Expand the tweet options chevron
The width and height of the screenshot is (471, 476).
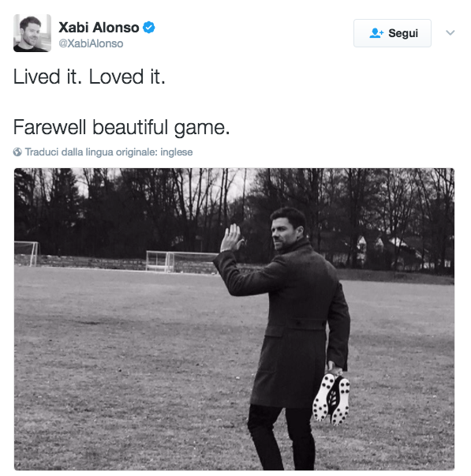(x=450, y=32)
